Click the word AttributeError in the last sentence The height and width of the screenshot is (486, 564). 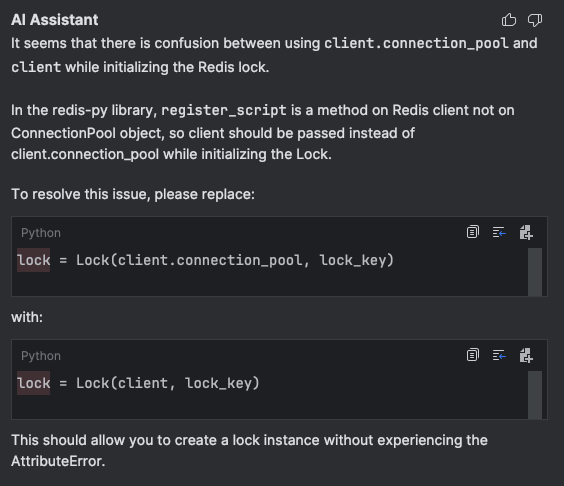pyautogui.click(x=58, y=461)
